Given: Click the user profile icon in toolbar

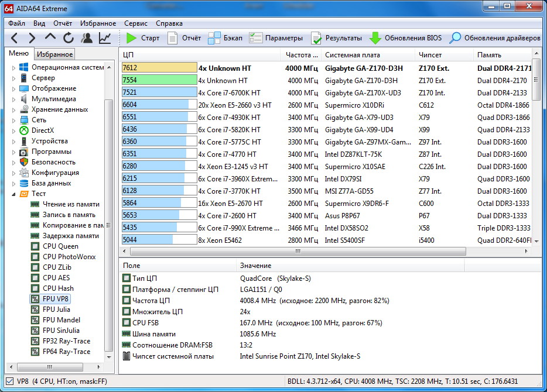Looking at the screenshot, I should (87, 37).
